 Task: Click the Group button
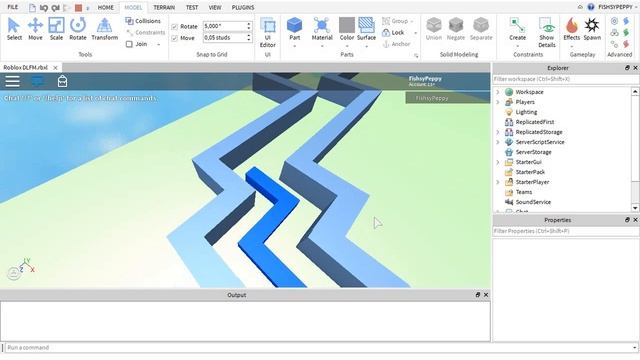tap(395, 21)
